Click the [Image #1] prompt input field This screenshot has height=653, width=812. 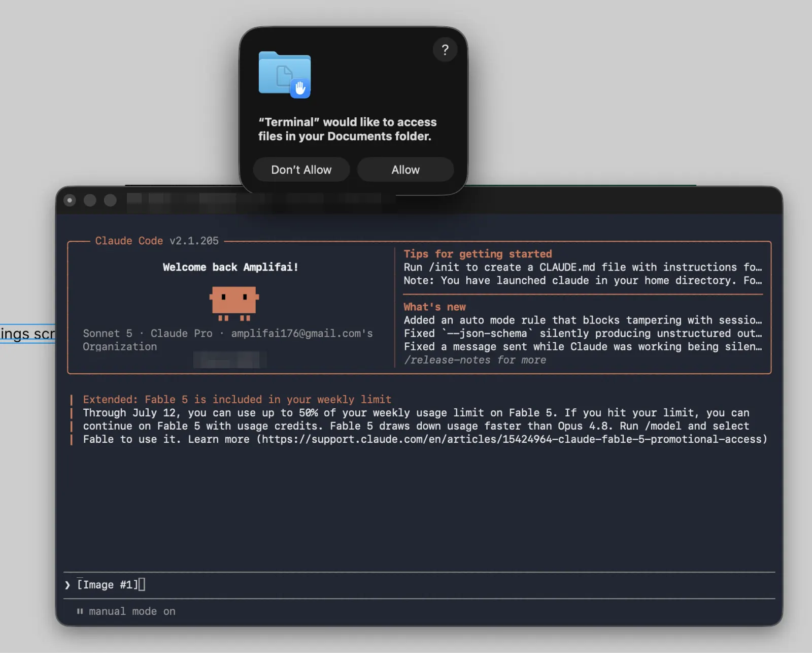pos(419,585)
